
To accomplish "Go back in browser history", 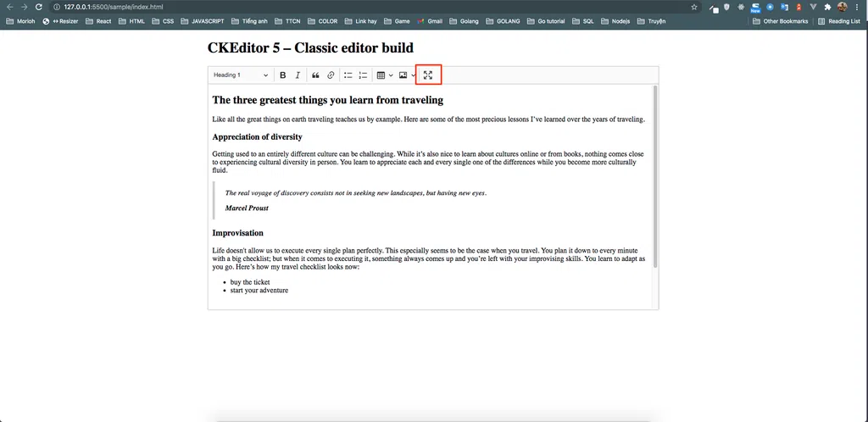I will pyautogui.click(x=9, y=7).
